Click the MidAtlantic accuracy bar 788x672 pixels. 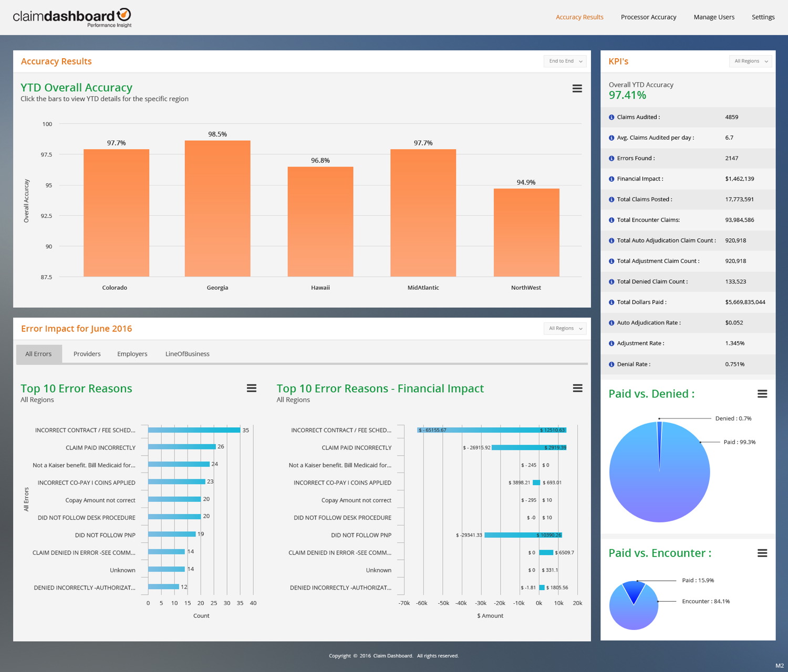click(x=423, y=213)
